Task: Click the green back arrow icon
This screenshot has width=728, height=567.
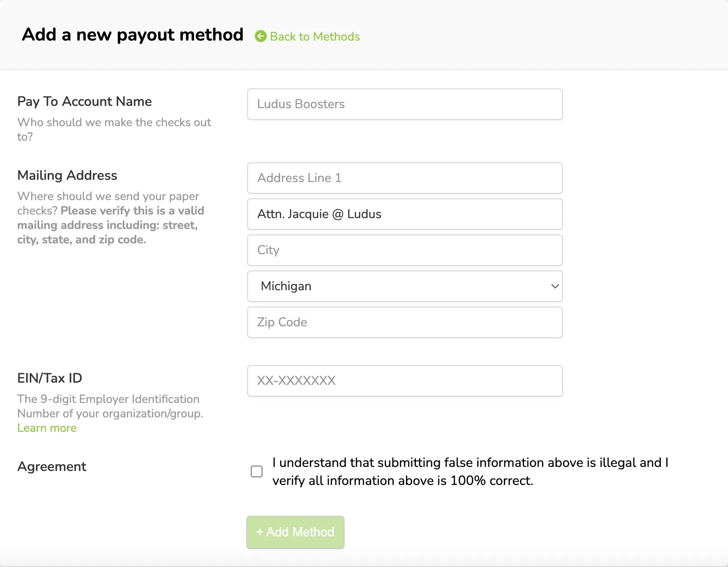Action: coord(261,36)
